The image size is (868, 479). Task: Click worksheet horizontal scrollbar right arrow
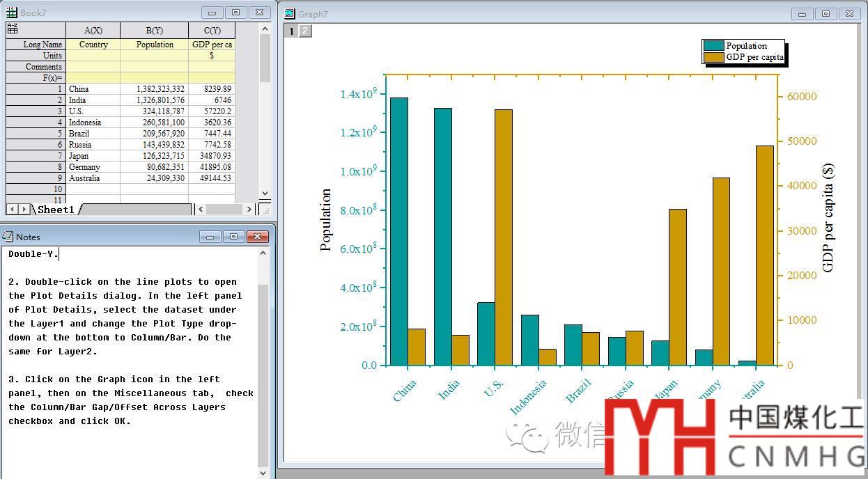click(249, 209)
